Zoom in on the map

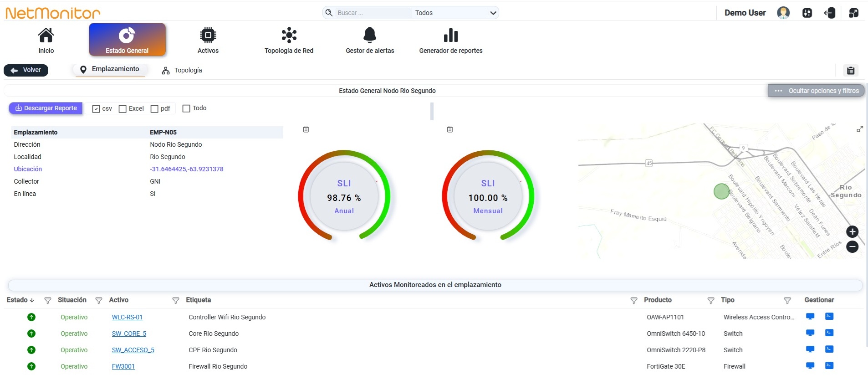tap(852, 231)
